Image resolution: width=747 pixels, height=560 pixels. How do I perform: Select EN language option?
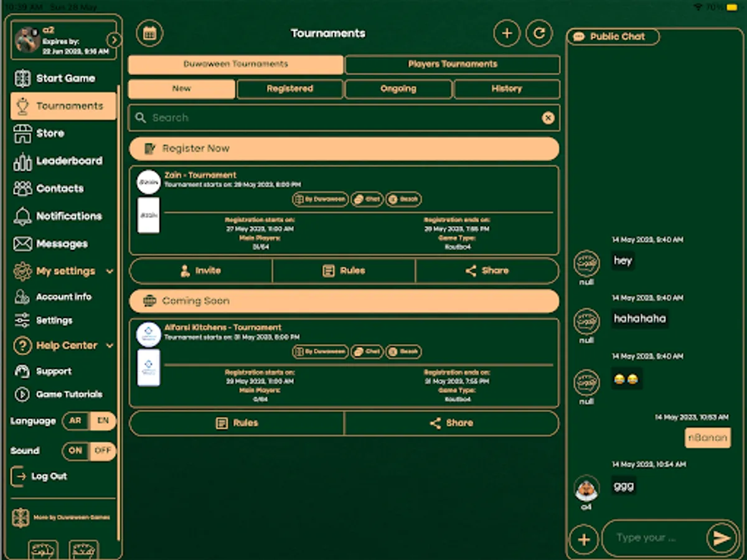pos(103,421)
